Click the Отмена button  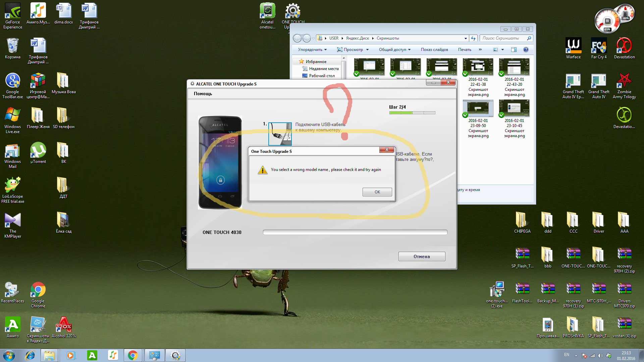[422, 256]
